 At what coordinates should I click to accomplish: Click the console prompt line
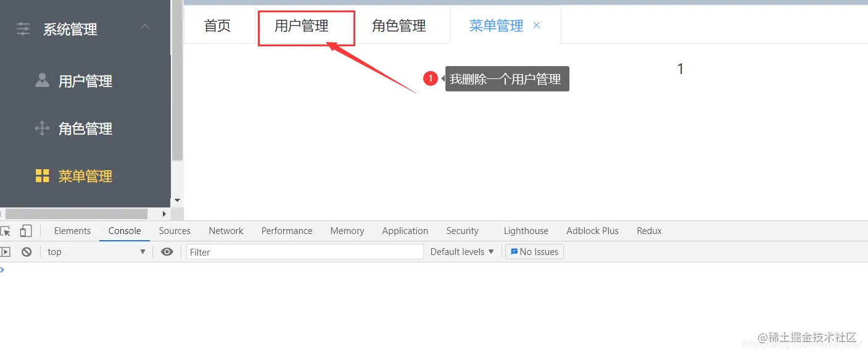point(434,270)
